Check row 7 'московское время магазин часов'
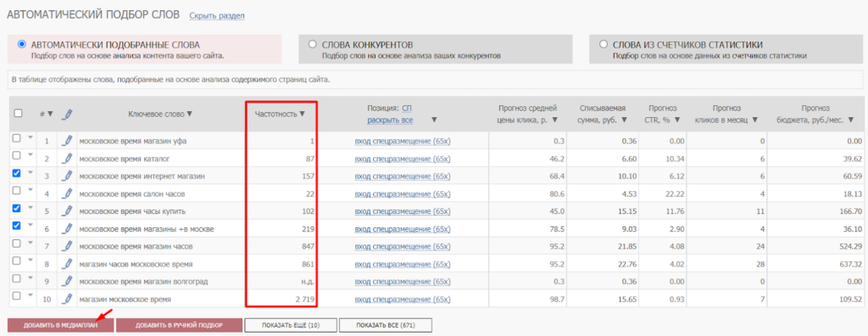Screen dimensions: 868x336 click(17, 244)
